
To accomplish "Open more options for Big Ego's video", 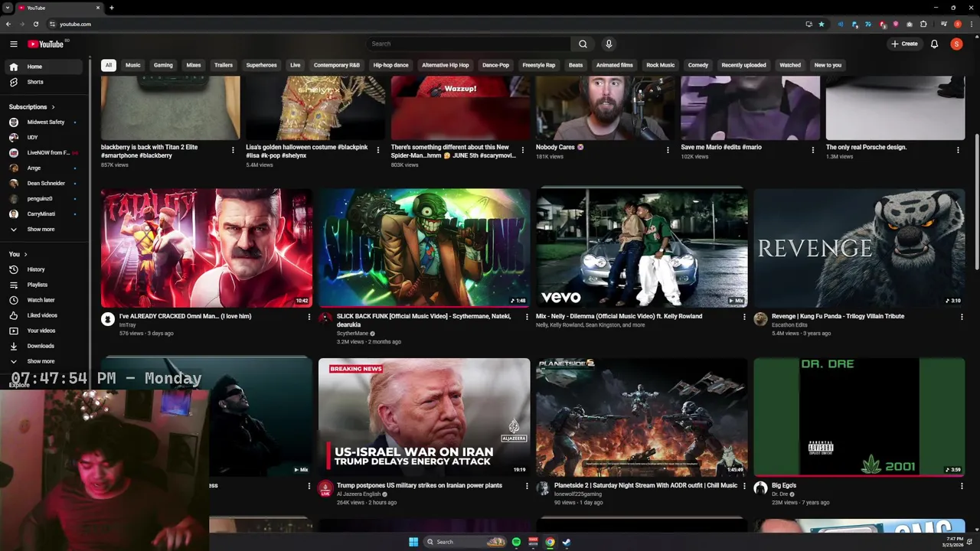I will tap(962, 486).
